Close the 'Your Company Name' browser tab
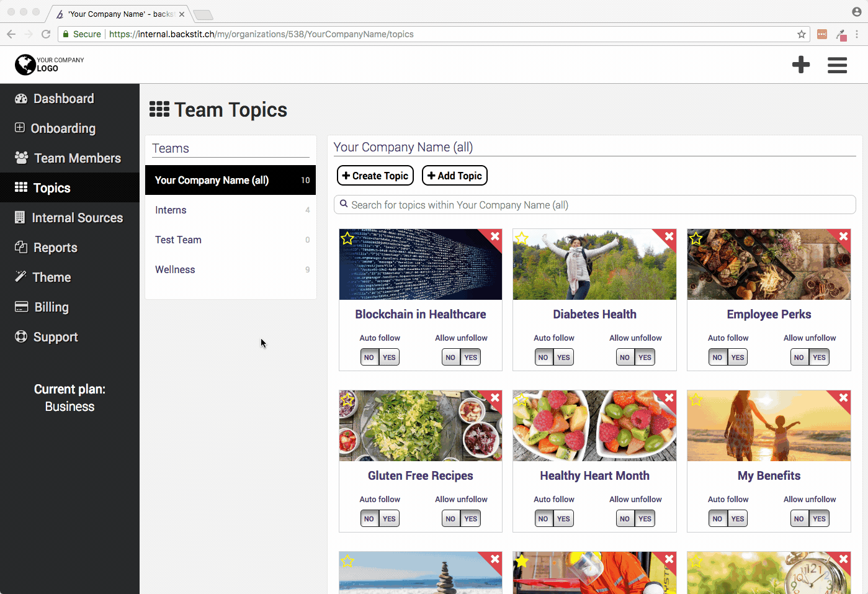Viewport: 868px width, 594px height. [x=182, y=14]
